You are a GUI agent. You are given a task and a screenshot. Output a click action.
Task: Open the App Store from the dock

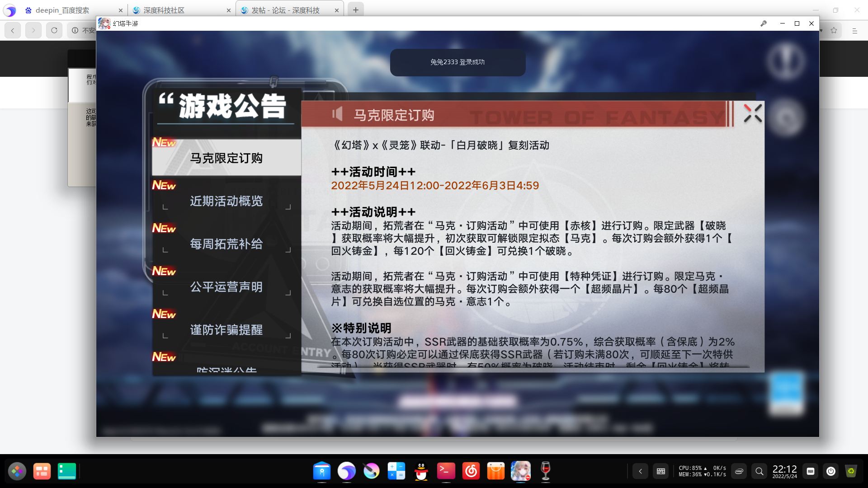(496, 471)
